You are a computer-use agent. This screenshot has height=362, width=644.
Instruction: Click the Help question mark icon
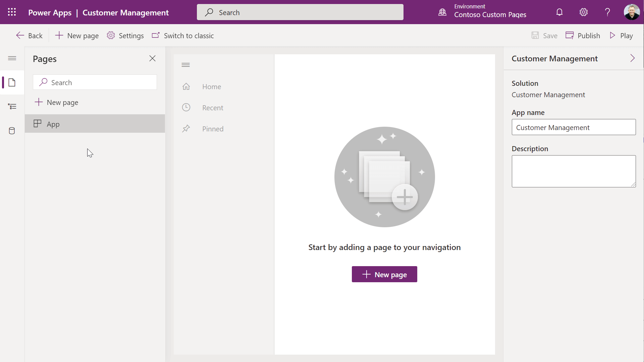click(x=607, y=12)
